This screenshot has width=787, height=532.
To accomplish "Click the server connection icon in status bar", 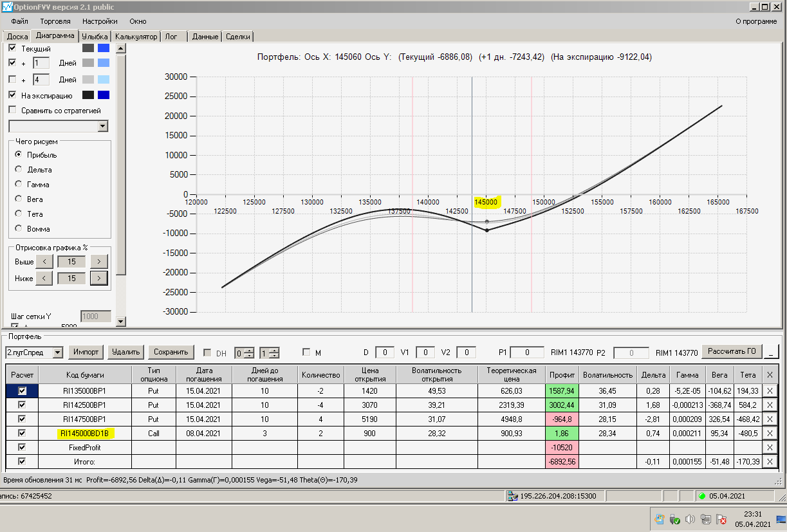I will pyautogui.click(x=513, y=496).
